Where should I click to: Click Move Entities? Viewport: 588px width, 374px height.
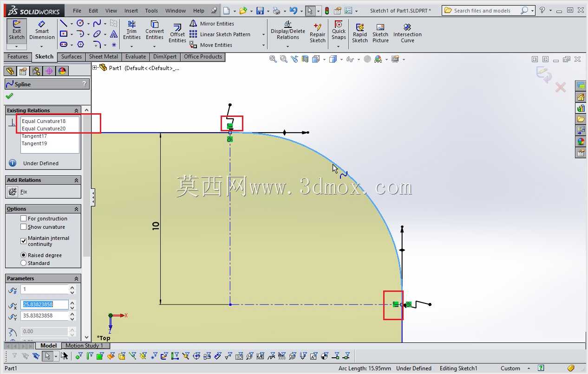coord(211,45)
